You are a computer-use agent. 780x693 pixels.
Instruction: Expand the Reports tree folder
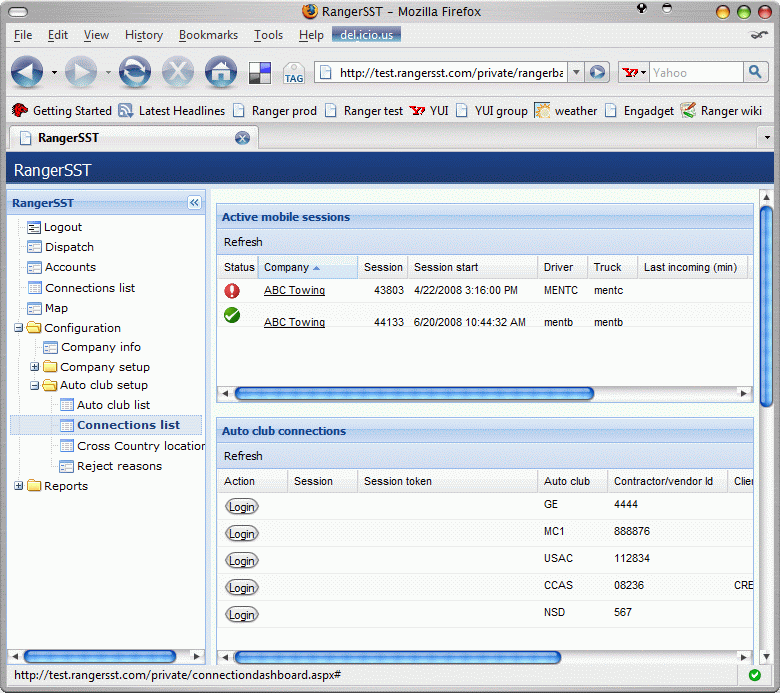coord(19,486)
